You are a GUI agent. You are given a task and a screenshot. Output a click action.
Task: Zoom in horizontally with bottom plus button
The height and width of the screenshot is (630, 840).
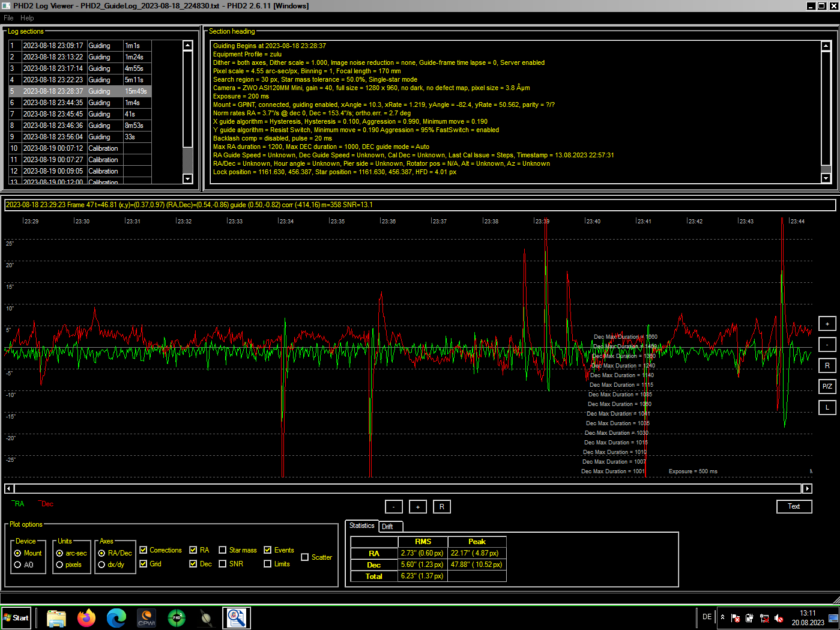(418, 507)
